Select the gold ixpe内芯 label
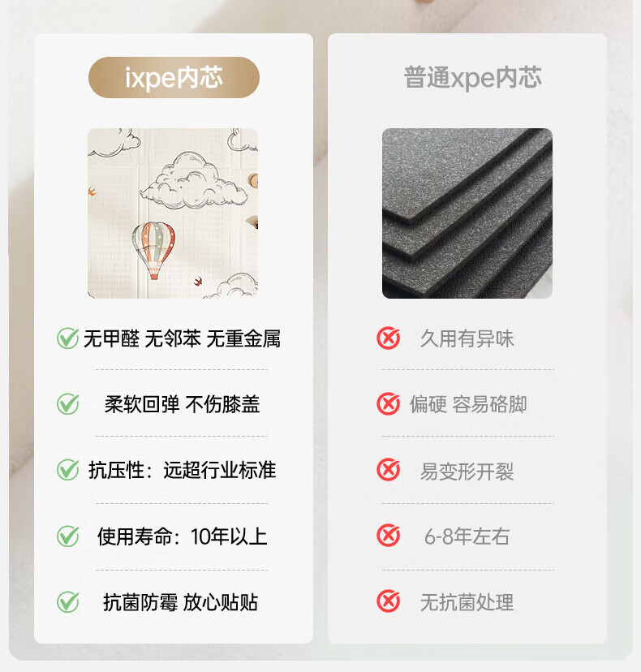The image size is (641, 672). (x=174, y=78)
